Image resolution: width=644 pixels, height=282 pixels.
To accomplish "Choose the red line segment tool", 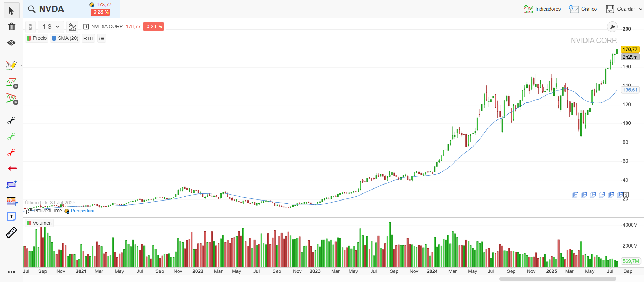I will coord(11,153).
